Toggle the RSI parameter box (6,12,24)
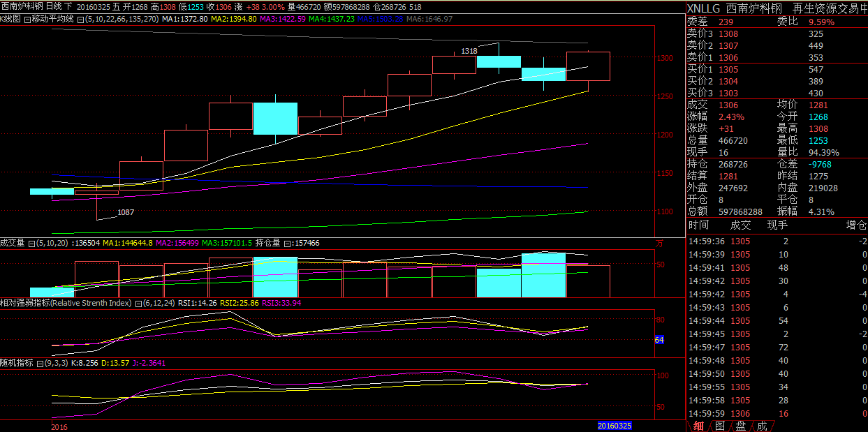Viewport: 868px width, 432px height. click(138, 304)
